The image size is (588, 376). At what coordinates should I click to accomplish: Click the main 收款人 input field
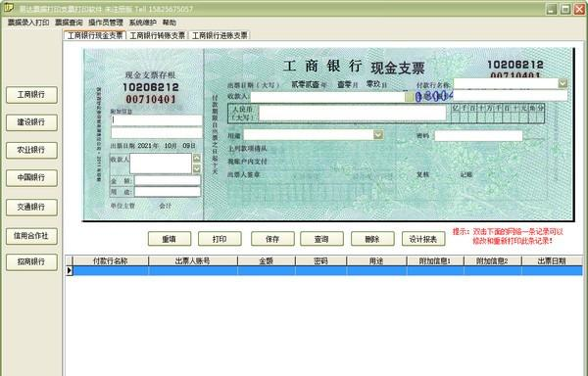coord(327,97)
